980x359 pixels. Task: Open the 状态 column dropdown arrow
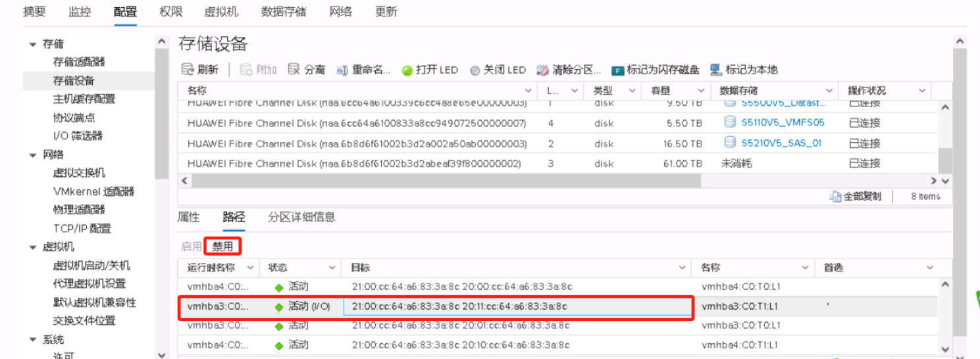[332, 268]
